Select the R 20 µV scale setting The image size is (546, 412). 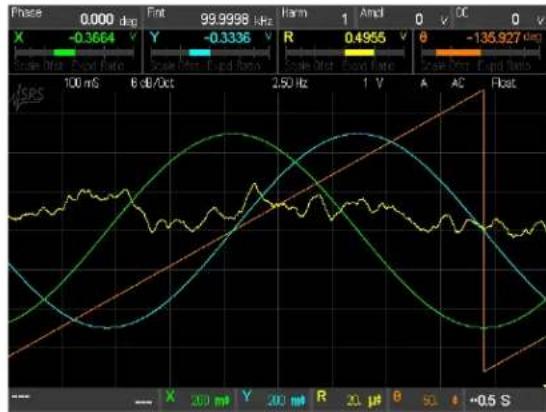click(350, 399)
